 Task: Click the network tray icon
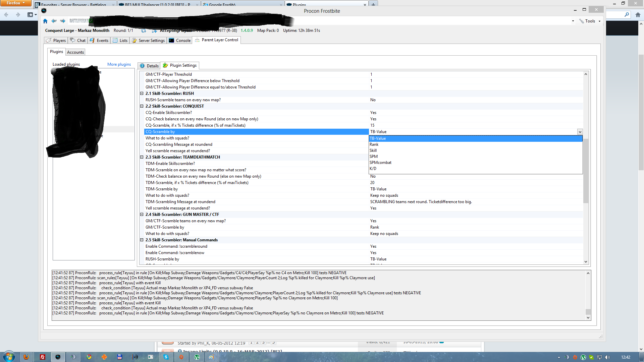[599, 357]
